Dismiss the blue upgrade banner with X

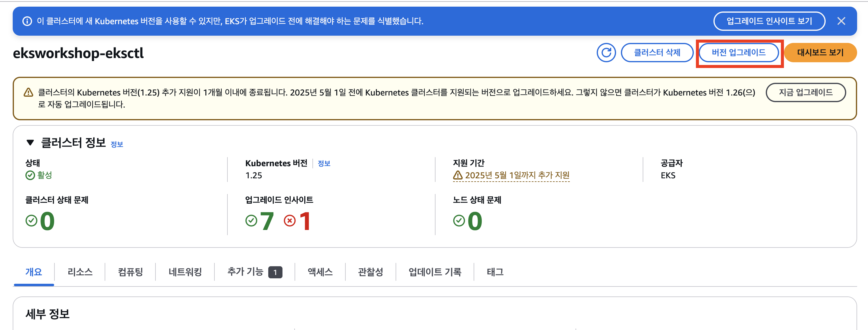pos(841,21)
